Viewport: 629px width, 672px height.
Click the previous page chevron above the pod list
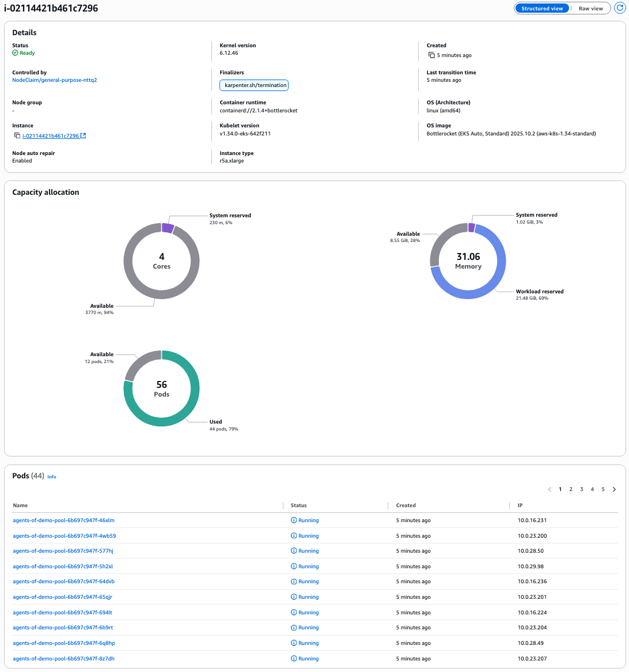(549, 489)
